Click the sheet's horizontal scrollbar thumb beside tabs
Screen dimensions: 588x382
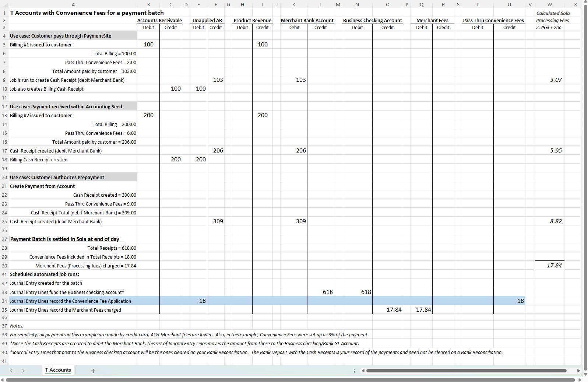click(466, 371)
